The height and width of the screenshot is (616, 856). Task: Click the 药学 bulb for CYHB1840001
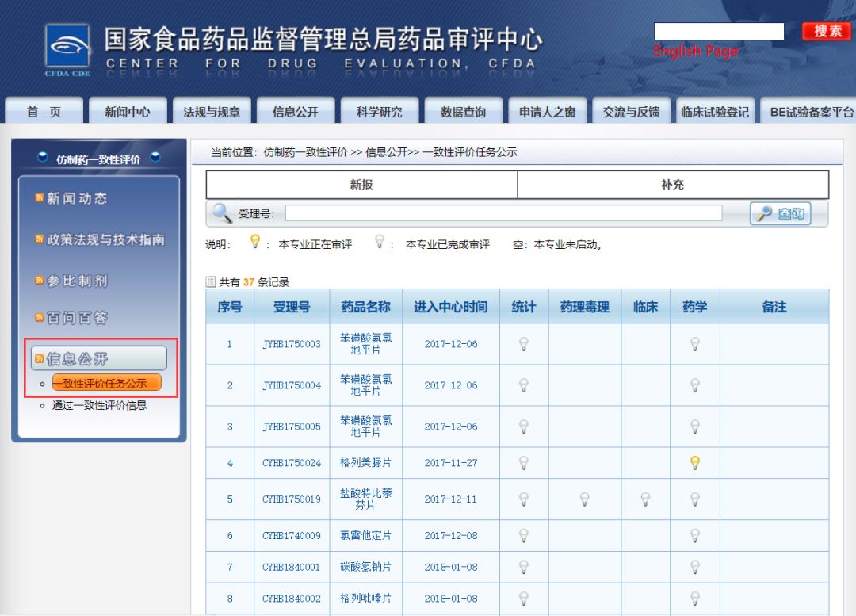click(695, 568)
